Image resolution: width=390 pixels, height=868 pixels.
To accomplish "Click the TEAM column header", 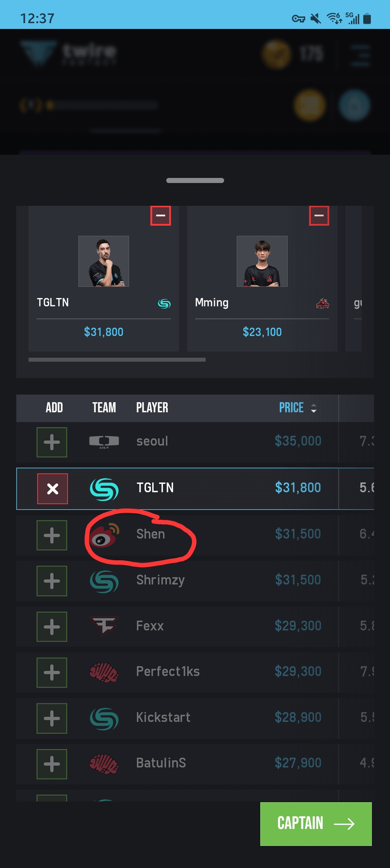I will click(x=104, y=408).
